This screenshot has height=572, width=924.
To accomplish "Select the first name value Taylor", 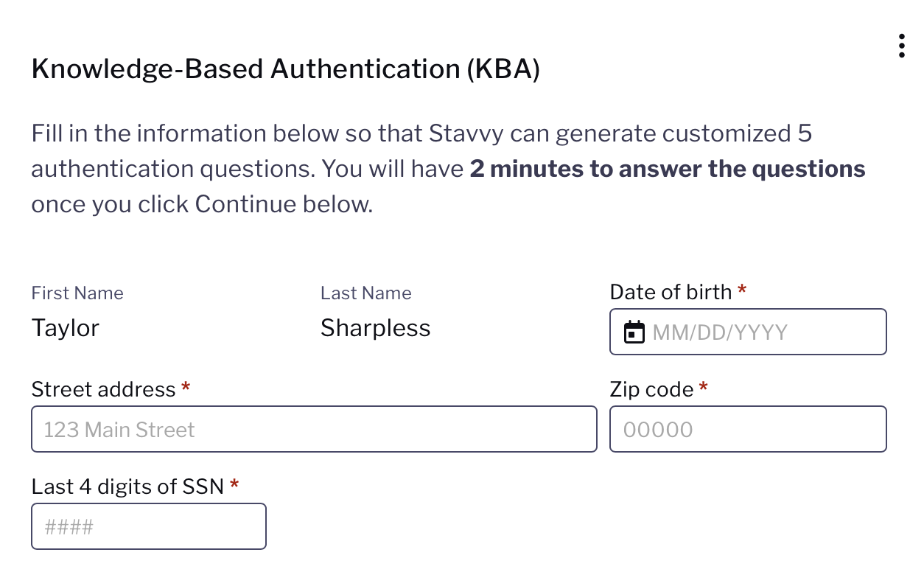I will tap(66, 328).
